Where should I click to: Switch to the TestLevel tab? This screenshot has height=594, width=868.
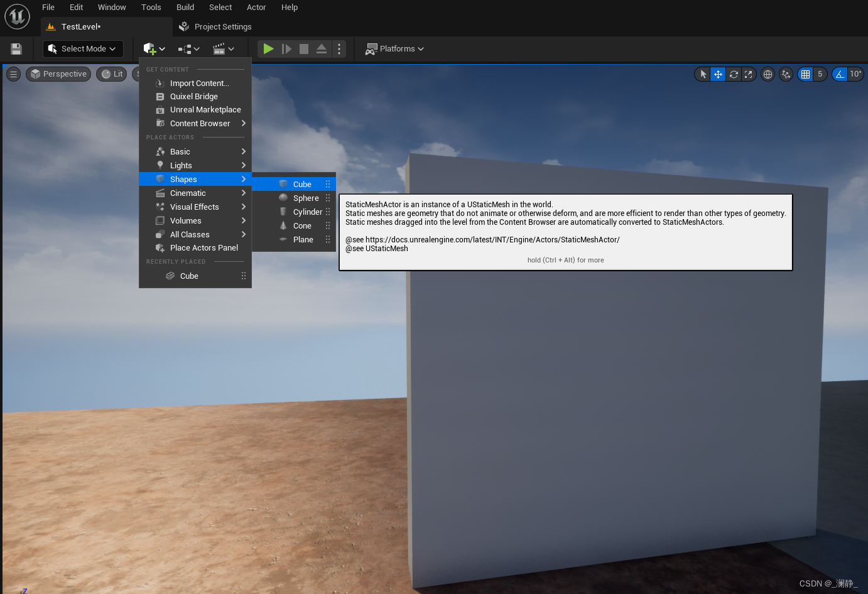(x=107, y=27)
